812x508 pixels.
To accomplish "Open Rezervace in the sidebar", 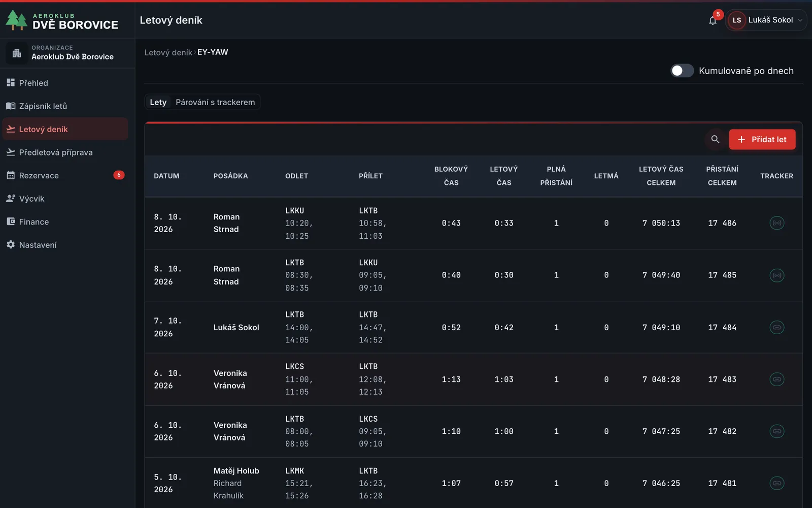I will (65, 175).
